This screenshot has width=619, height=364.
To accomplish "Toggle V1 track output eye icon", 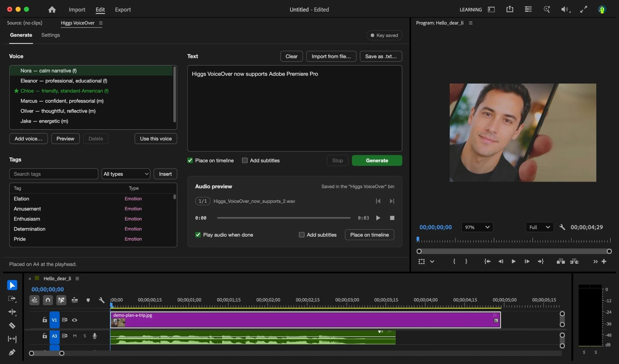I will 75,320.
